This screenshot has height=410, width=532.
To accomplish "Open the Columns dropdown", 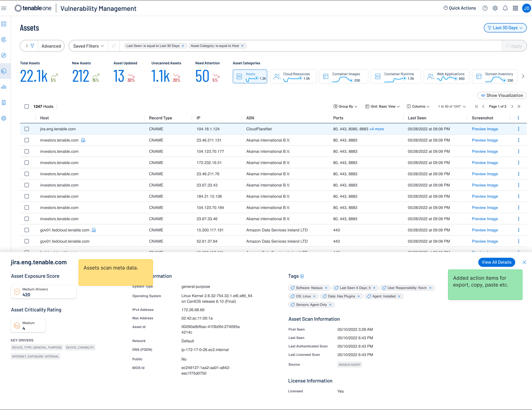I will pos(418,106).
